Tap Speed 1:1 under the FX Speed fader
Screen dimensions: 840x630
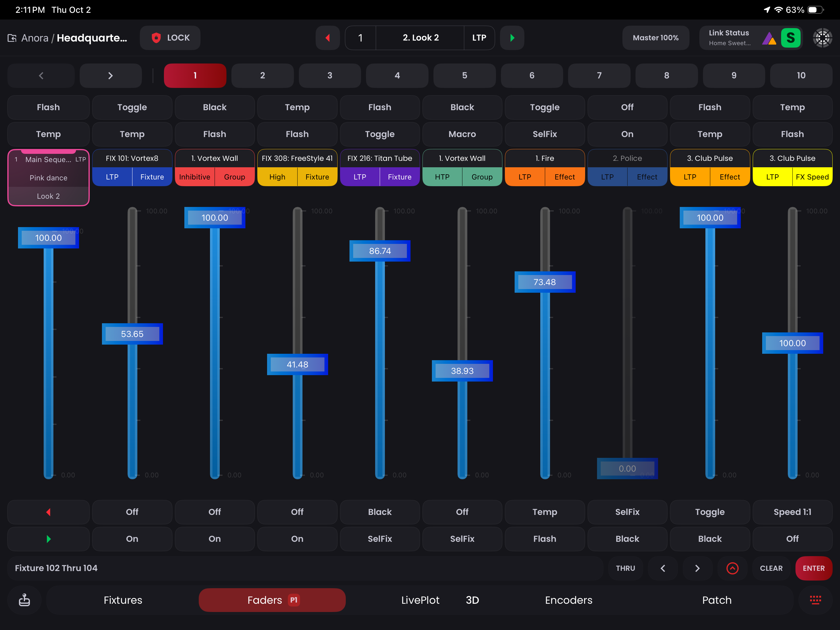coord(792,512)
